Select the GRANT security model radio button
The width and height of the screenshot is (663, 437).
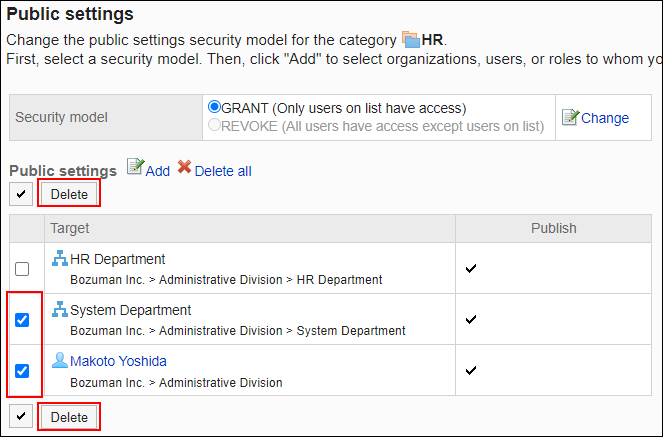[214, 107]
